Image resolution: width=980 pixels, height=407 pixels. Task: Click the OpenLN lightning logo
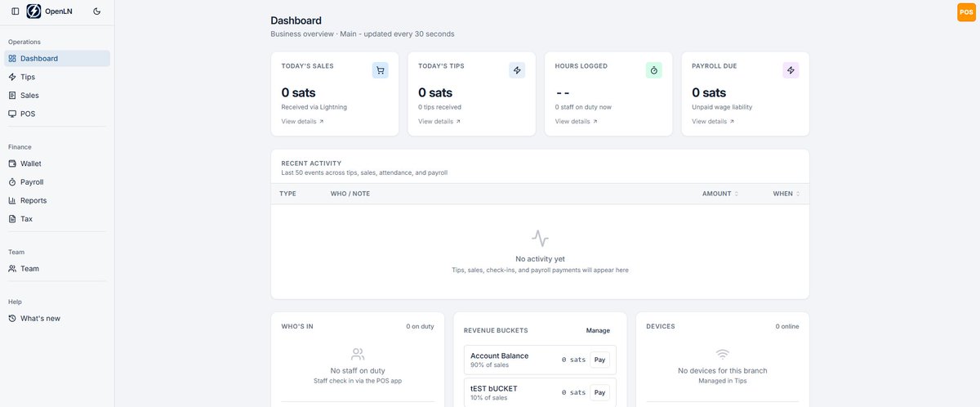click(x=33, y=11)
